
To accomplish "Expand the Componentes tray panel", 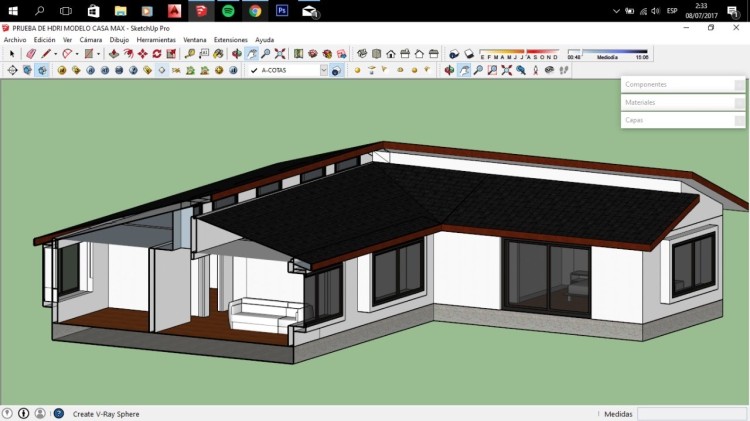I will coord(683,85).
